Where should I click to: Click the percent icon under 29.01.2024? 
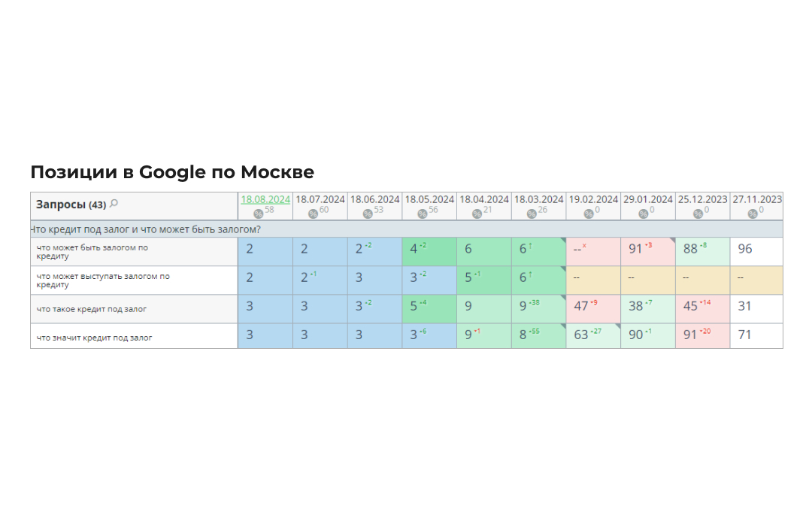[644, 214]
